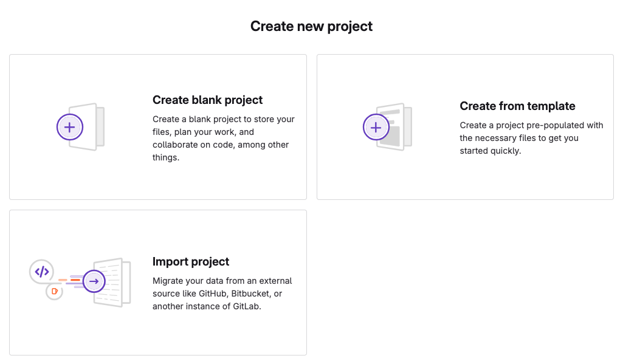The image size is (623, 364).
Task: Click the small orange icon below code brackets
Action: (x=55, y=291)
